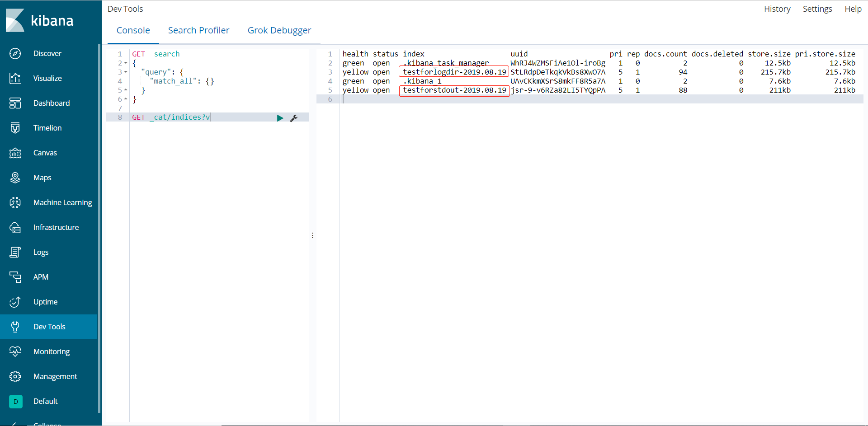
Task: Open the Maps icon
Action: (x=15, y=178)
